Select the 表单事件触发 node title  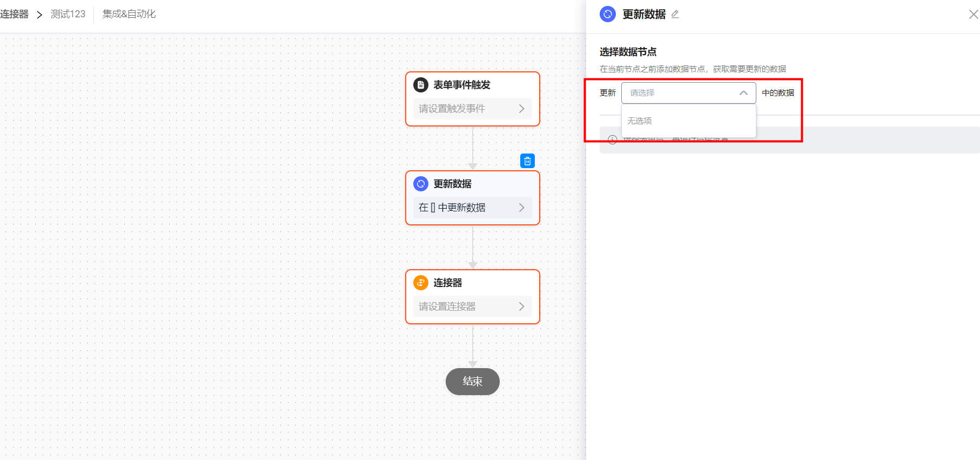[x=462, y=85]
